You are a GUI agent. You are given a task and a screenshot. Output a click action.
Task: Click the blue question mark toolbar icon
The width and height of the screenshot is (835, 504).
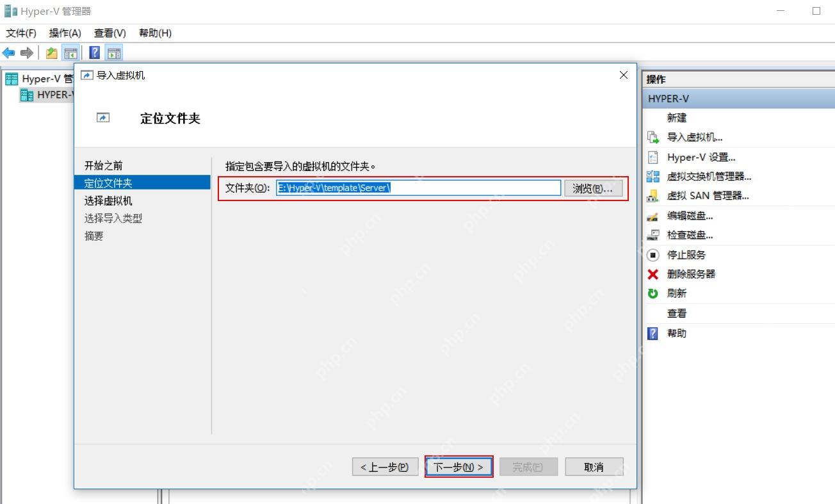coord(95,53)
